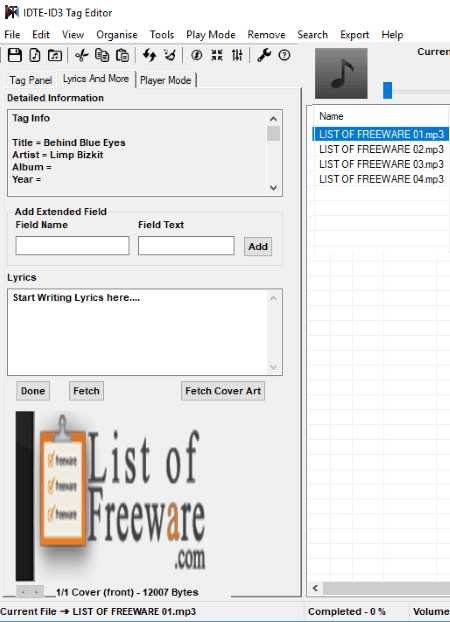Select the Lyrics And More tab
The height and width of the screenshot is (622, 450).
coord(96,79)
